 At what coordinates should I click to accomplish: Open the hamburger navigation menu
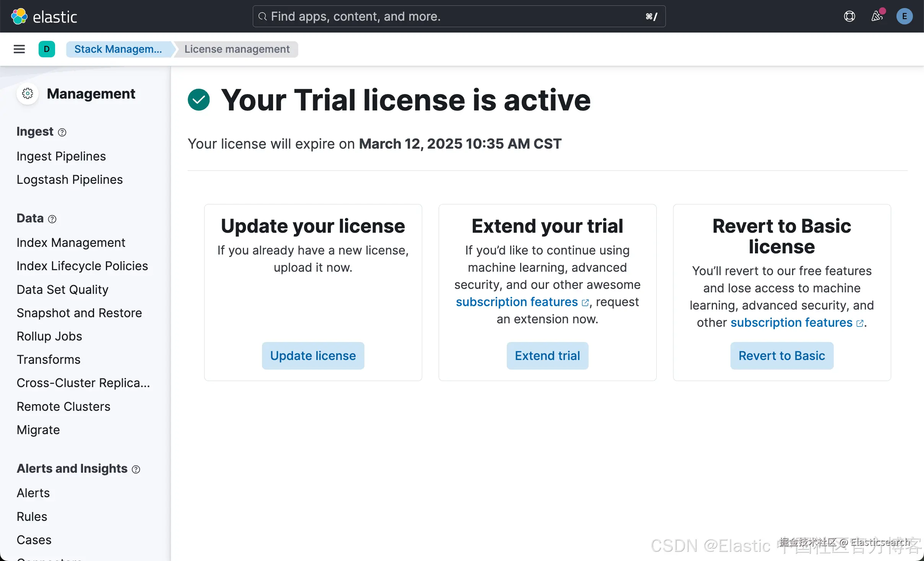pyautogui.click(x=19, y=49)
